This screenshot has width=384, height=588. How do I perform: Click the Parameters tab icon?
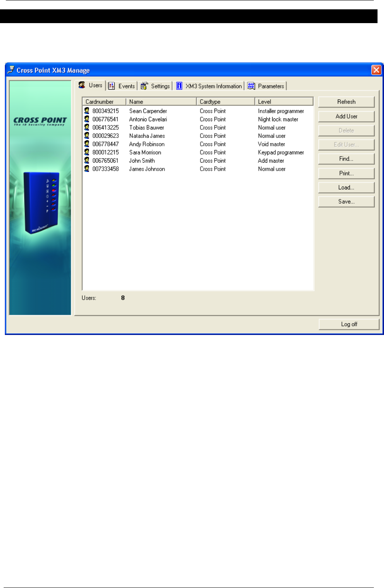point(251,86)
